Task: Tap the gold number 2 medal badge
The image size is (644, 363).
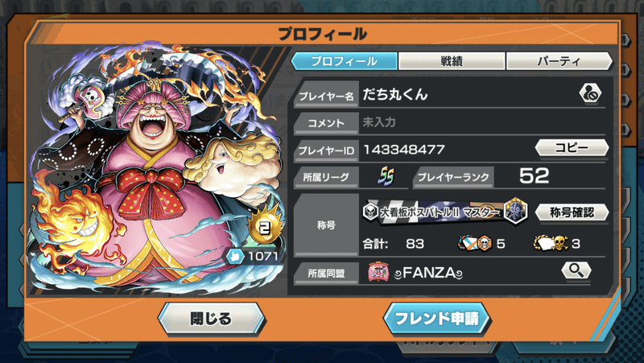Action: point(264,227)
